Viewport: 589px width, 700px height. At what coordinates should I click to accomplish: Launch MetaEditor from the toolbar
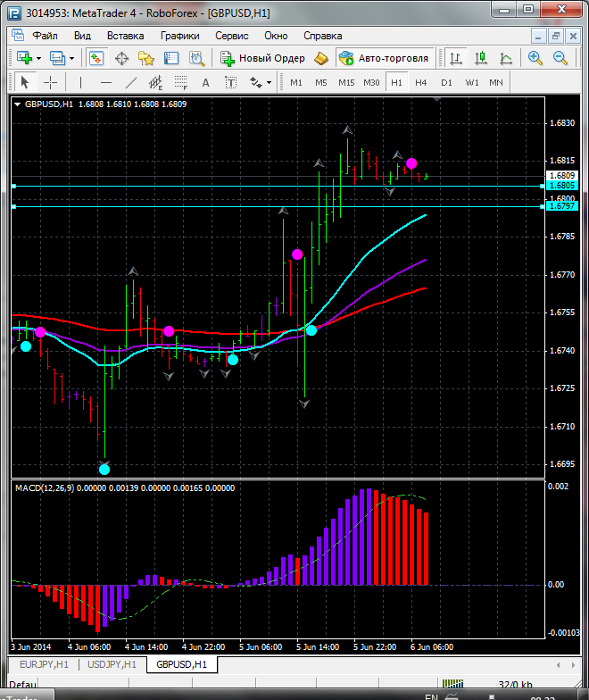[x=321, y=58]
